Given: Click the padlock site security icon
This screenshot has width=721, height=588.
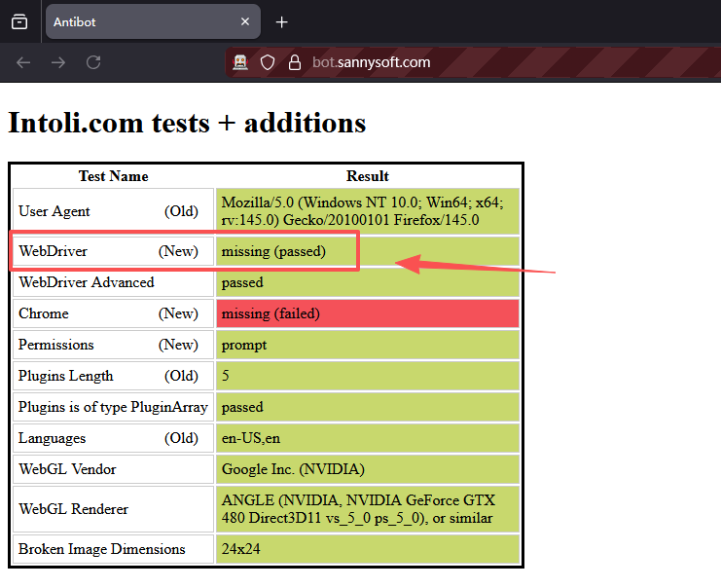Looking at the screenshot, I should pos(295,62).
